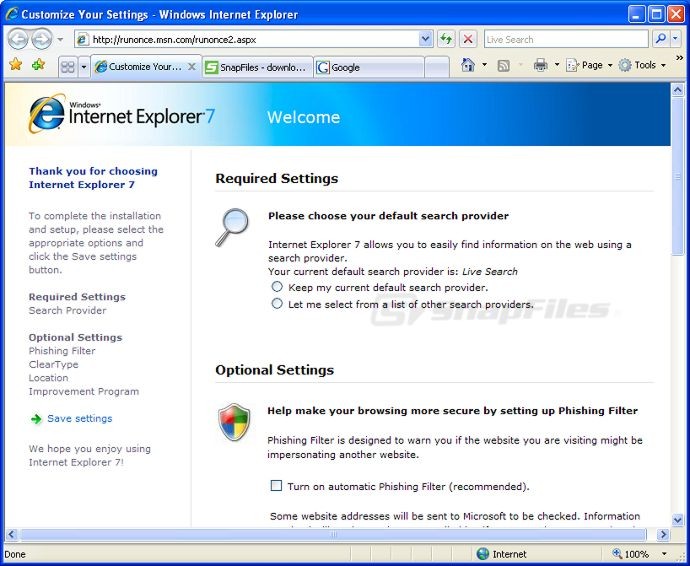690x566 pixels.
Task: Click the Back navigation arrow button
Action: pos(18,39)
